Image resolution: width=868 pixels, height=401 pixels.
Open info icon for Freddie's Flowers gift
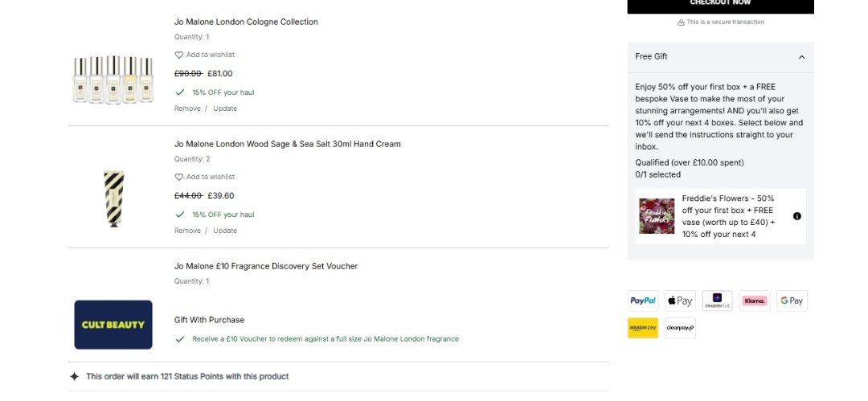pyautogui.click(x=797, y=216)
